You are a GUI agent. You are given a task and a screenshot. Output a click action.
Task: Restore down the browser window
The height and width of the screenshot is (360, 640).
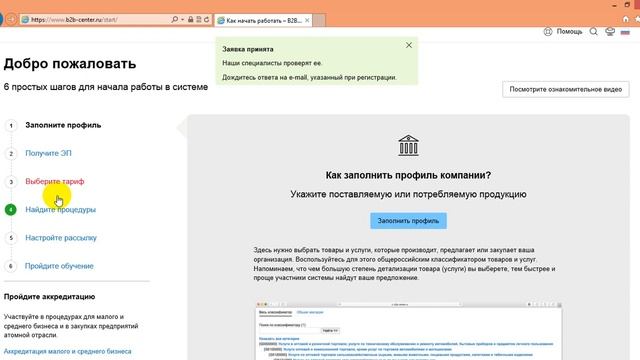627,5
